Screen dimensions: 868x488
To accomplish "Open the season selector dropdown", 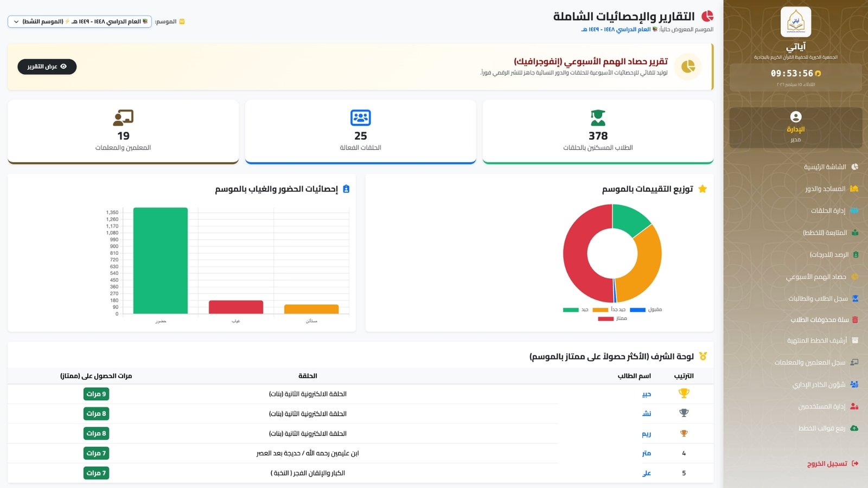I will click(80, 22).
